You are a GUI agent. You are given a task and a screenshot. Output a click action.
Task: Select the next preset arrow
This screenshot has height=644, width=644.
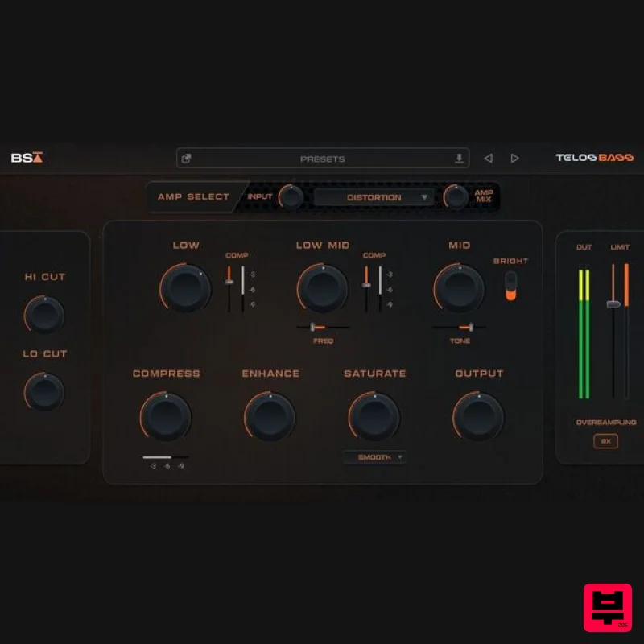(x=515, y=159)
